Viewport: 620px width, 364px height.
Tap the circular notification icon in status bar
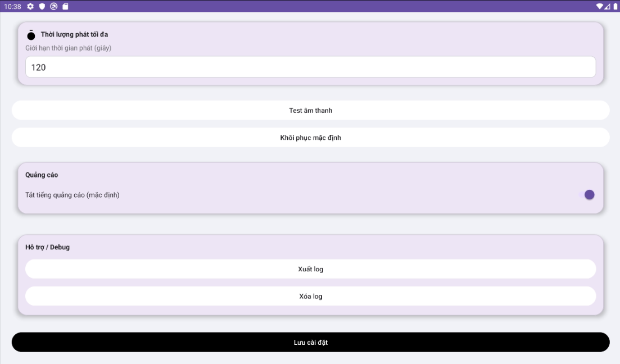pos(53,6)
